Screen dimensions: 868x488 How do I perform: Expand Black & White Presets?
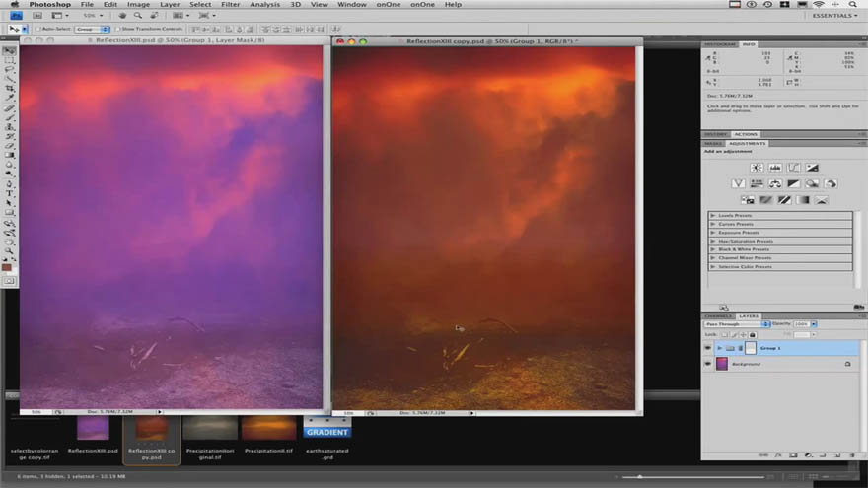(713, 249)
